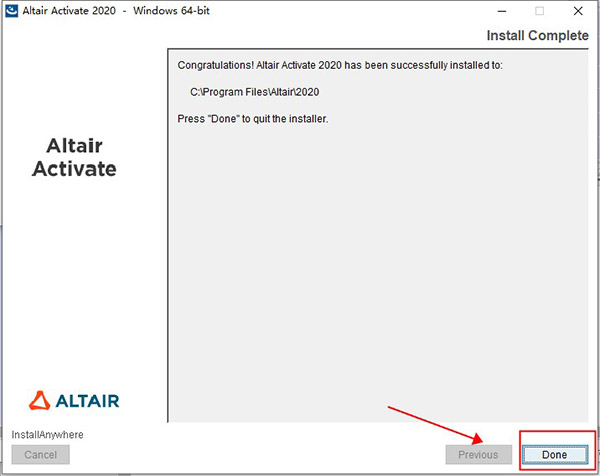Click the InstallAnywhere label

[x=47, y=435]
